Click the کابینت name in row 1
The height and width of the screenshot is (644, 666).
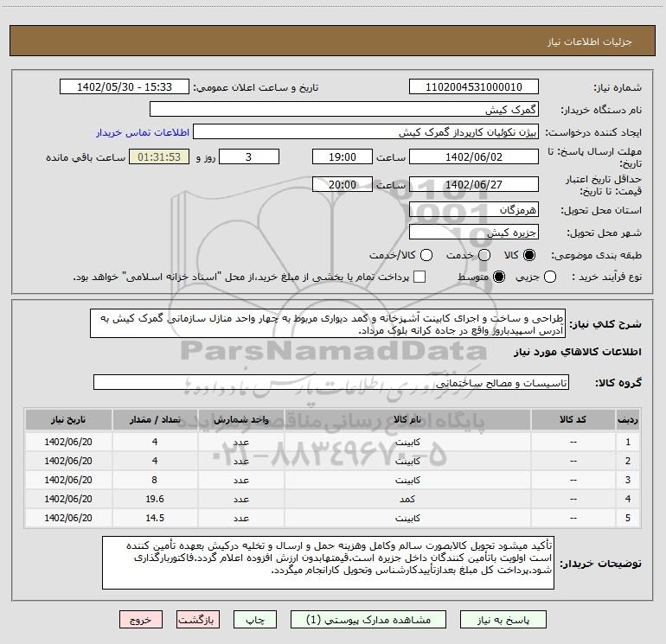click(407, 442)
